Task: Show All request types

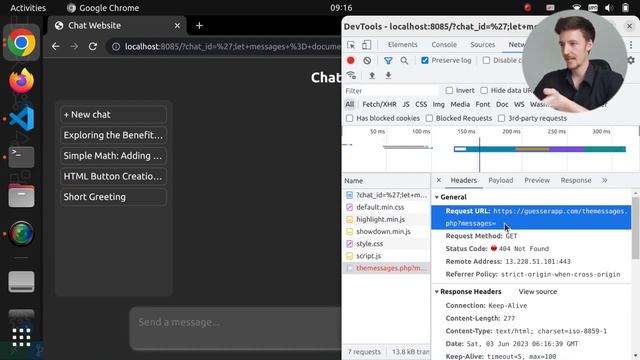Action: (x=350, y=104)
